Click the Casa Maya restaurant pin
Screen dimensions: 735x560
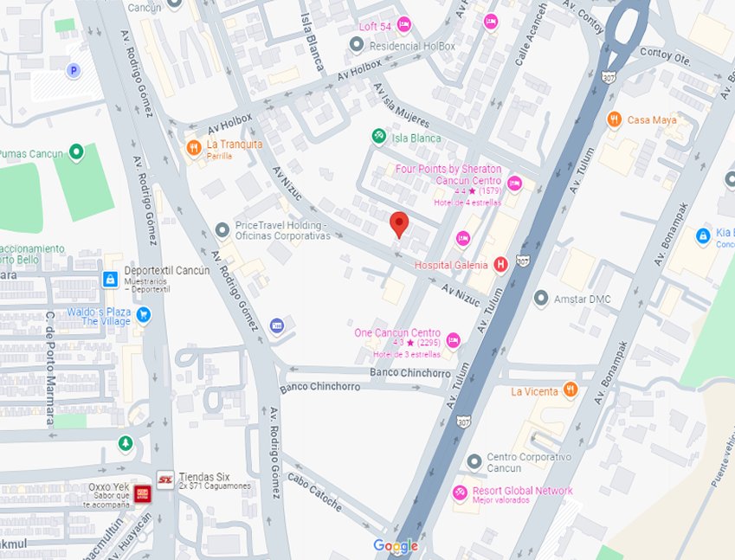coord(614,119)
